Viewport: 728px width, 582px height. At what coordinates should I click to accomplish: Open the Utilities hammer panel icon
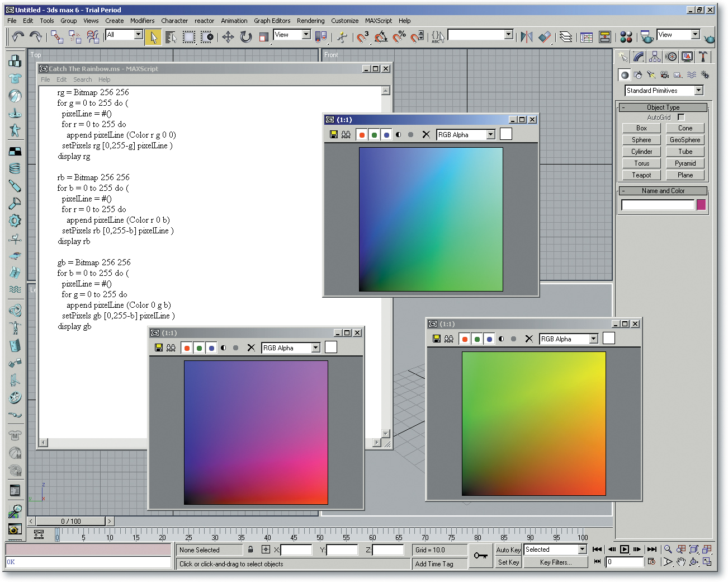tap(703, 57)
